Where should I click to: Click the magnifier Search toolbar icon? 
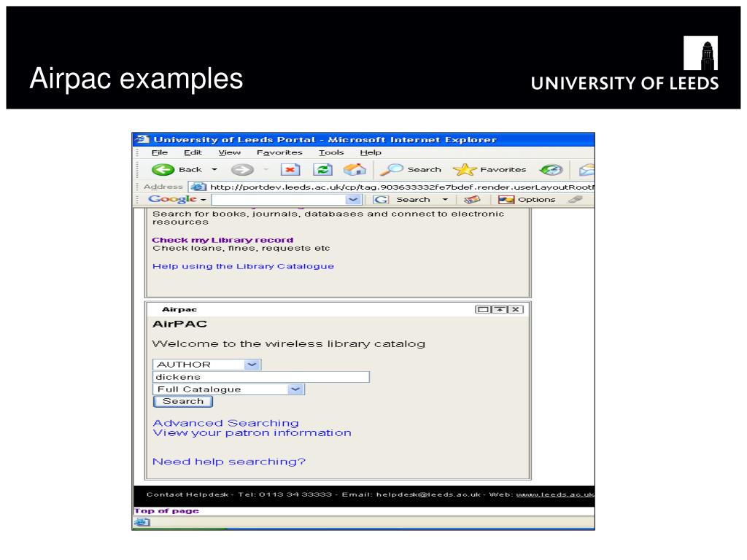(392, 169)
